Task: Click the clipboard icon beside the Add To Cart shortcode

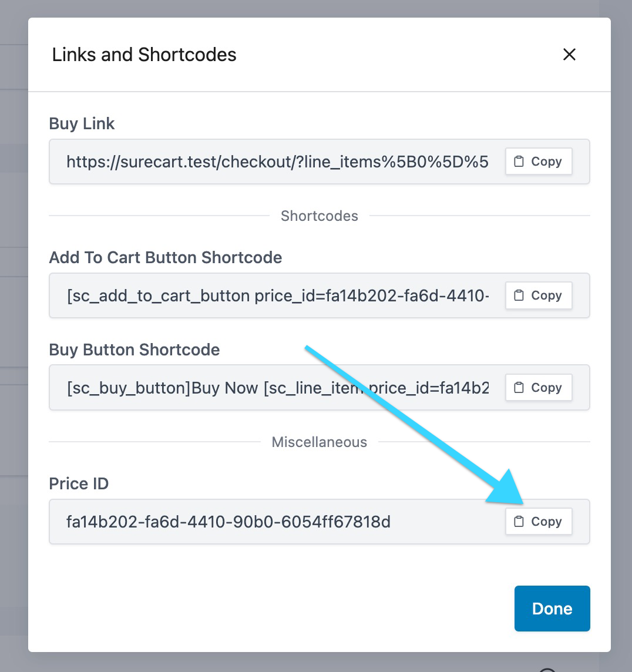Action: [520, 295]
